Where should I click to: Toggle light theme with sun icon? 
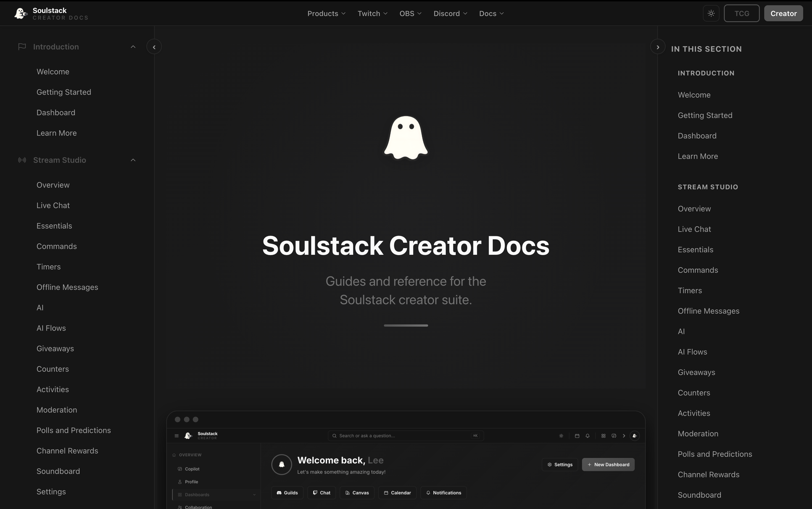(711, 14)
